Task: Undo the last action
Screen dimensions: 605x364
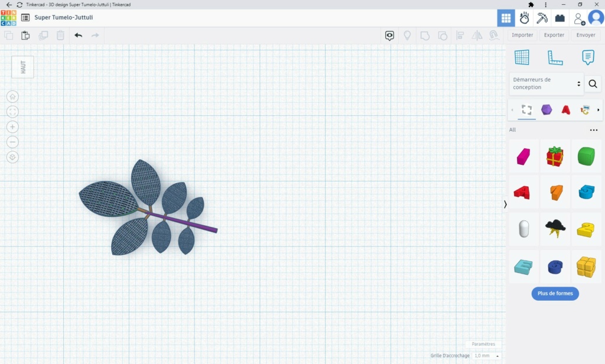Action: click(x=79, y=35)
